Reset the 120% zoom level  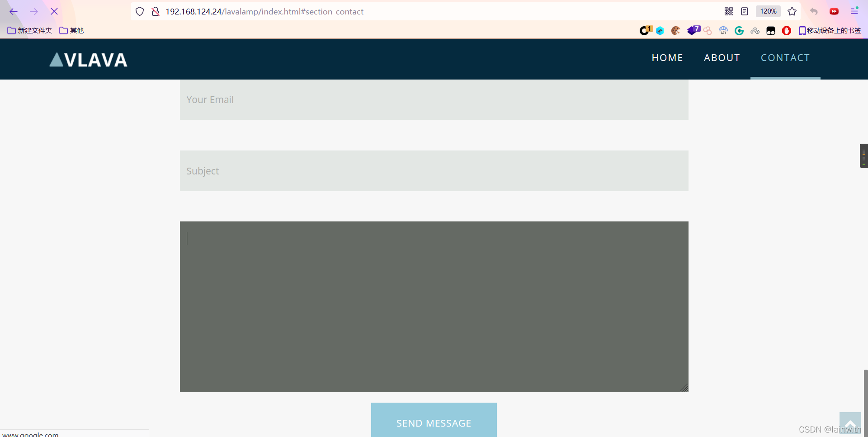click(768, 11)
